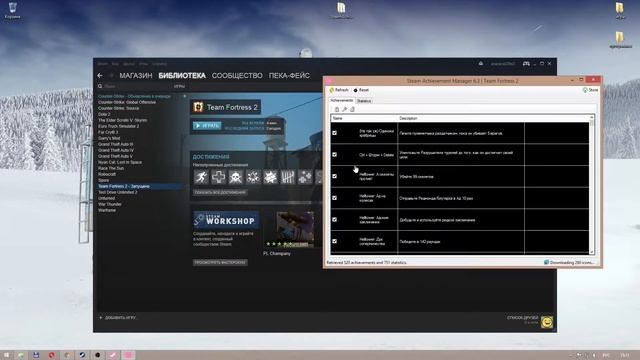Viewport: 640px width, 360px height.
Task: Click the Steam search magnifier icon
Action: point(100,87)
